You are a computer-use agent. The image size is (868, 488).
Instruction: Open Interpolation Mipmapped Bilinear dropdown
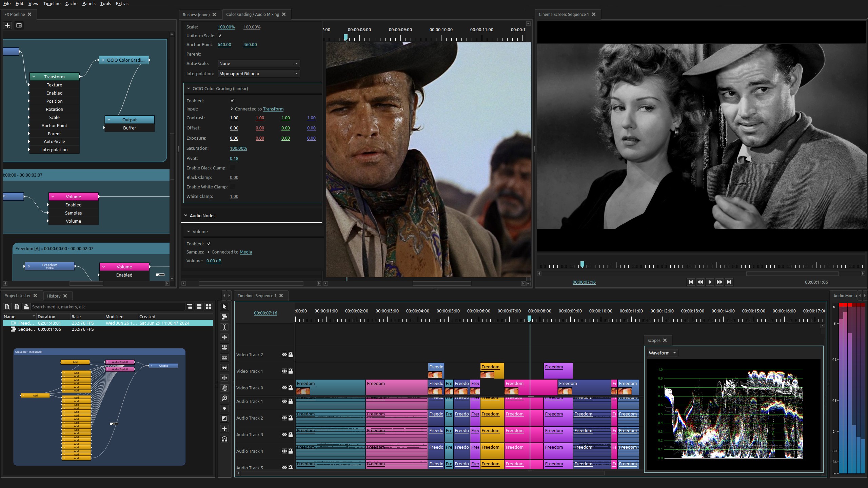[x=259, y=74]
